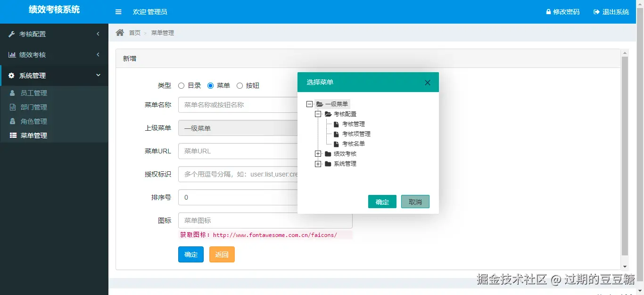This screenshot has width=644, height=295.
Task: Click the fontawesome icons URL link
Action: pos(275,235)
